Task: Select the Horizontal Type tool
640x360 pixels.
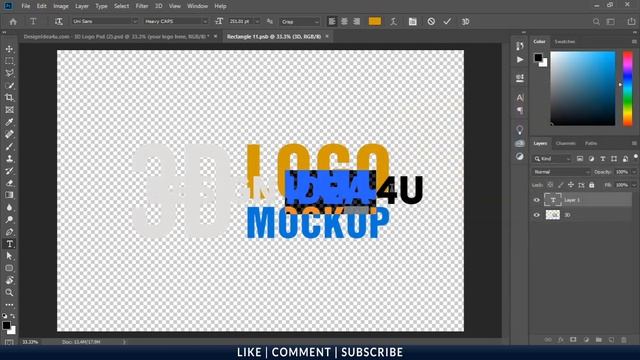Action: (x=9, y=244)
